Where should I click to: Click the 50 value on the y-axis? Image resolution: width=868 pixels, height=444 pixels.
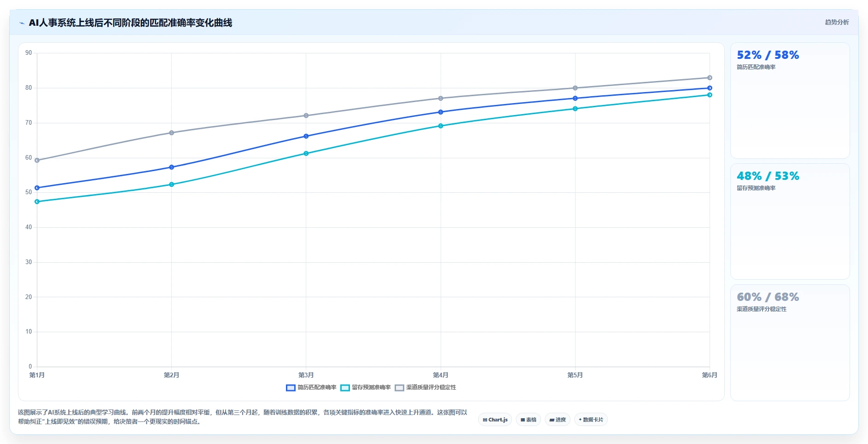[29, 192]
